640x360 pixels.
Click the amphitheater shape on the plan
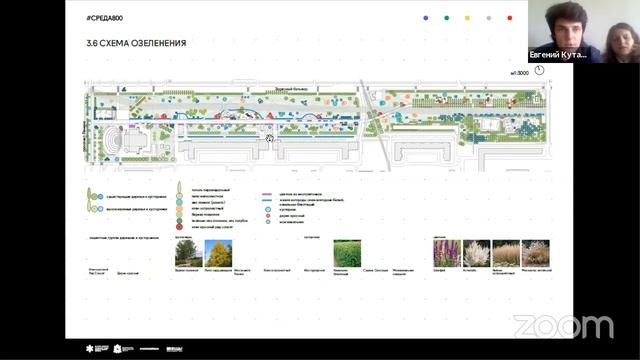112,140
